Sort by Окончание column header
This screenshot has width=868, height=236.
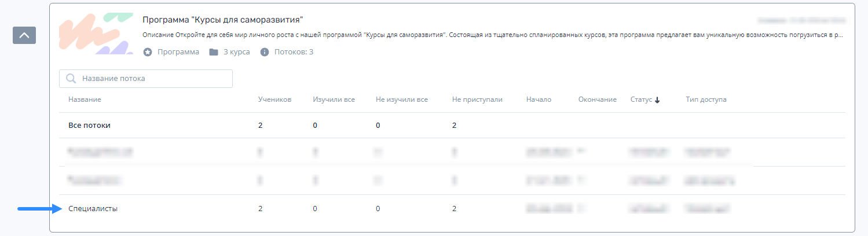click(x=597, y=99)
